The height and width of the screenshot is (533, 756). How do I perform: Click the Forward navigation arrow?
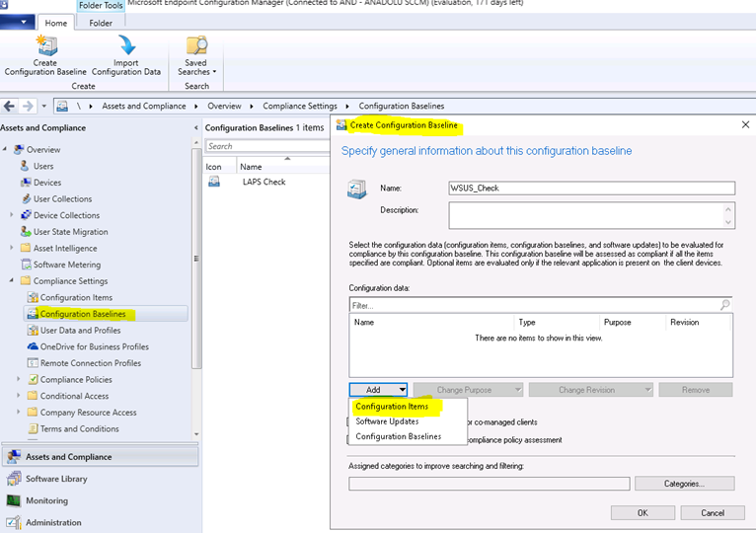(28, 106)
